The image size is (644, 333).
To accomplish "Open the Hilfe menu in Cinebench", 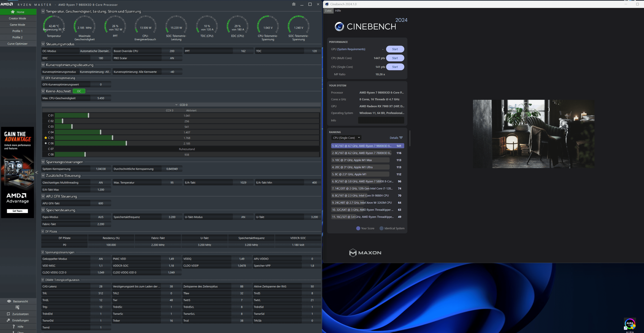I will pyautogui.click(x=338, y=11).
